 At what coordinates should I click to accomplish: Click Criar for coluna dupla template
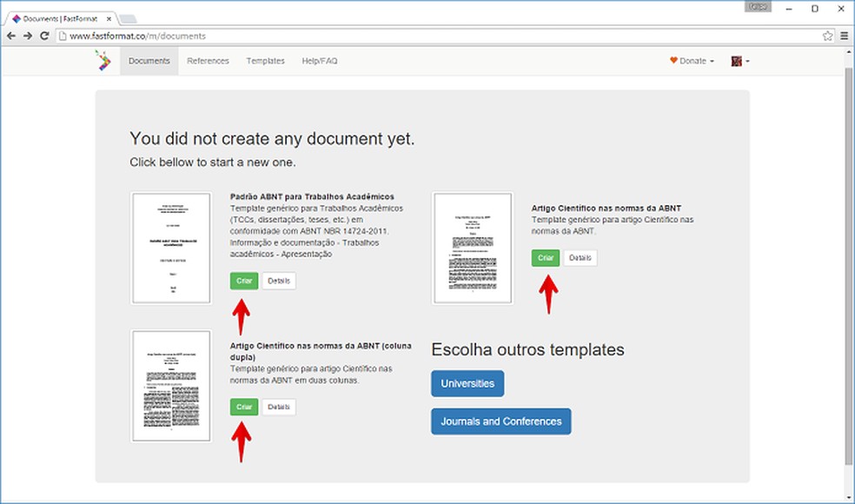(244, 407)
